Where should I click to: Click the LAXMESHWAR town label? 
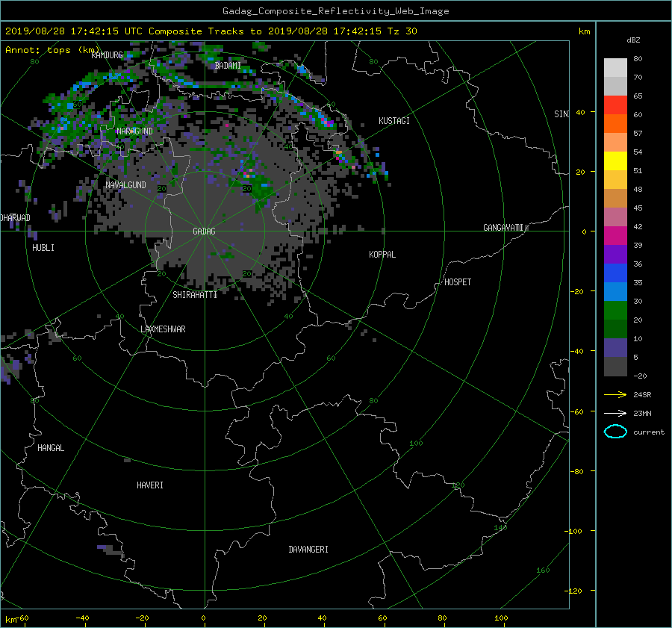pos(163,329)
